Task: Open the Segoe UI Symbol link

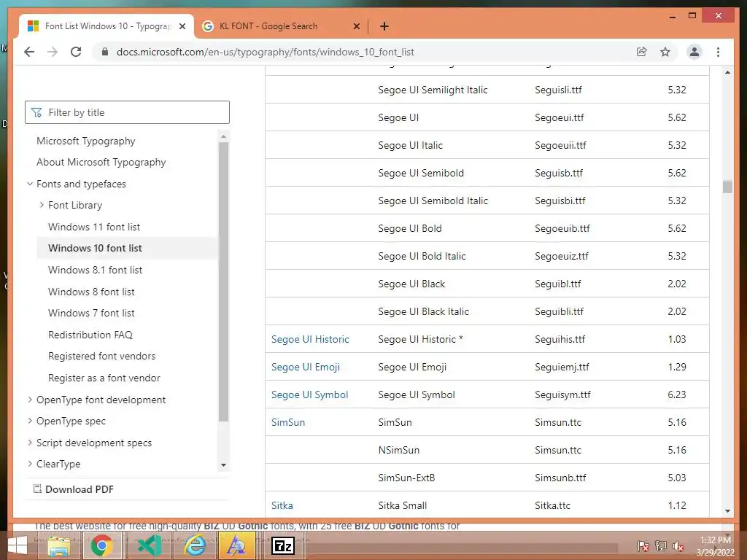Action: click(x=309, y=394)
